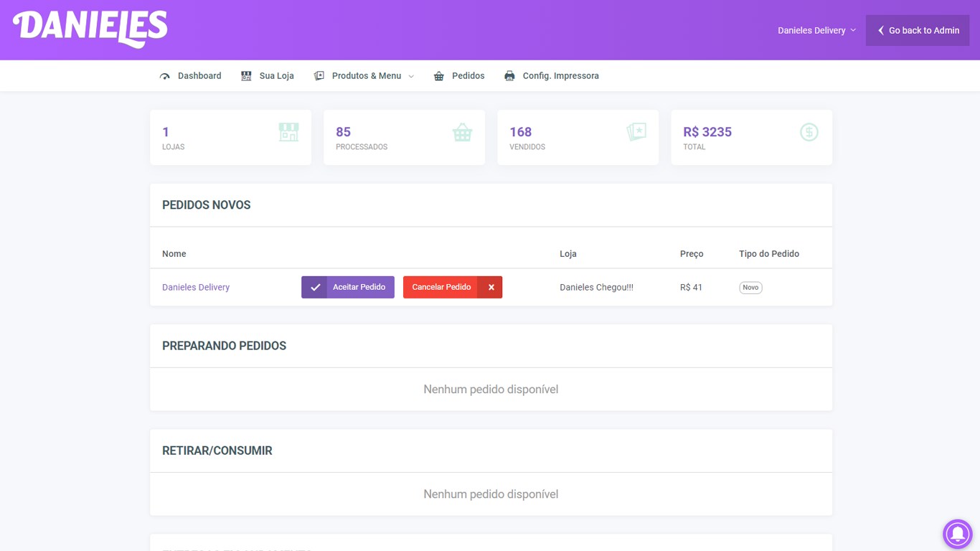
Task: Click Go back to Admin button
Action: 918,30
